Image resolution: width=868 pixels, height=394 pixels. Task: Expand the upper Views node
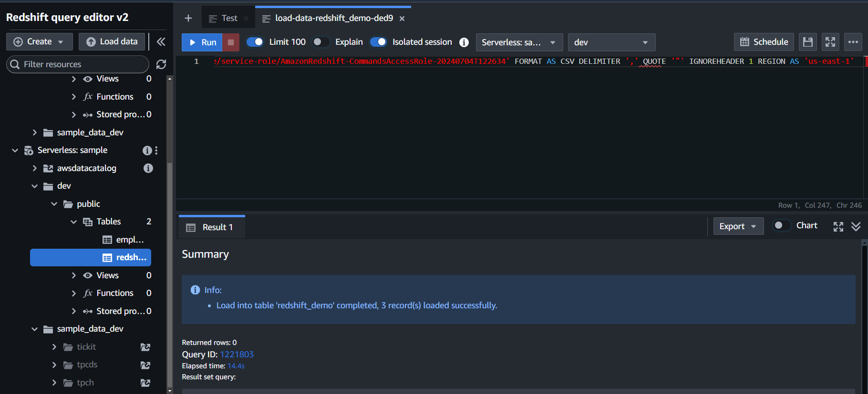point(73,79)
